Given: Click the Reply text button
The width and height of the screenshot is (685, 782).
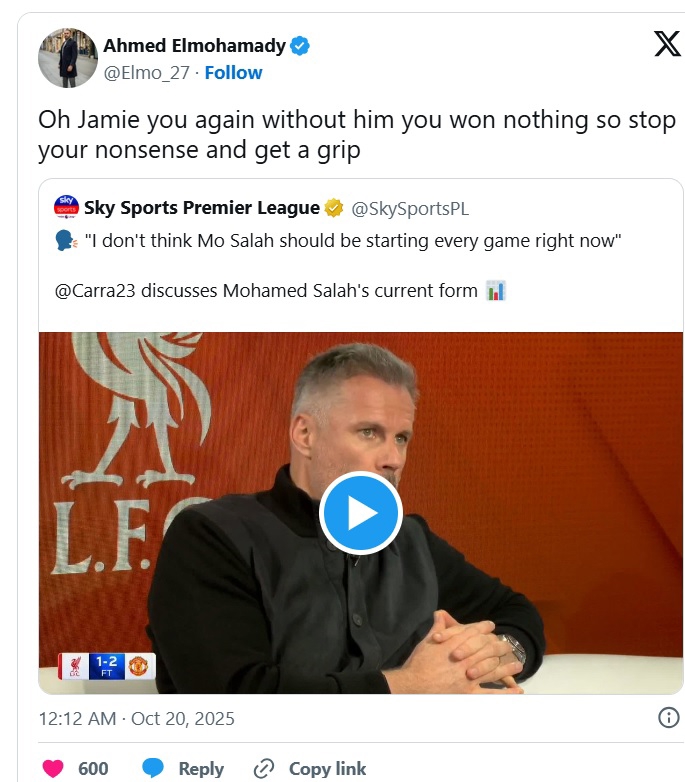Looking at the screenshot, I should pyautogui.click(x=200, y=768).
